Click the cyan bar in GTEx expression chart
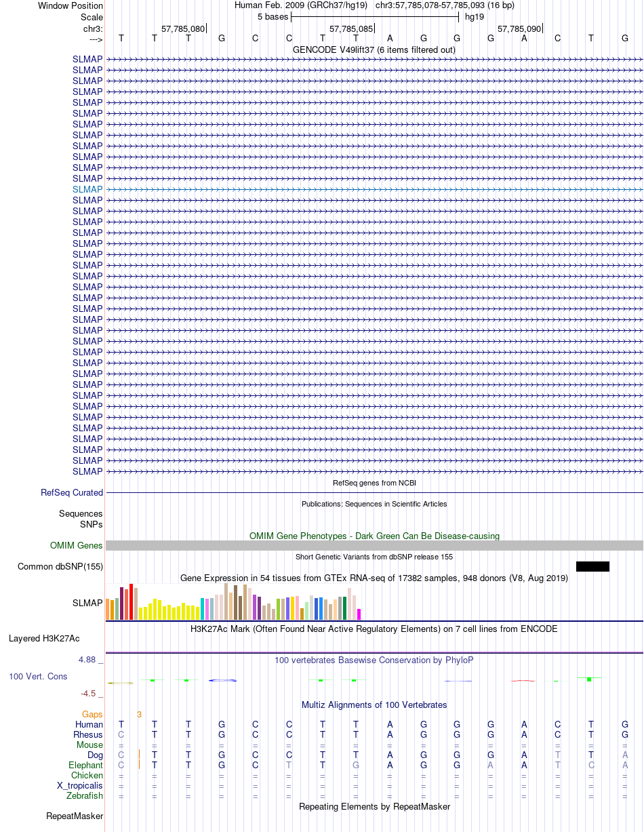This screenshot has width=644, height=832. pyautogui.click(x=203, y=609)
